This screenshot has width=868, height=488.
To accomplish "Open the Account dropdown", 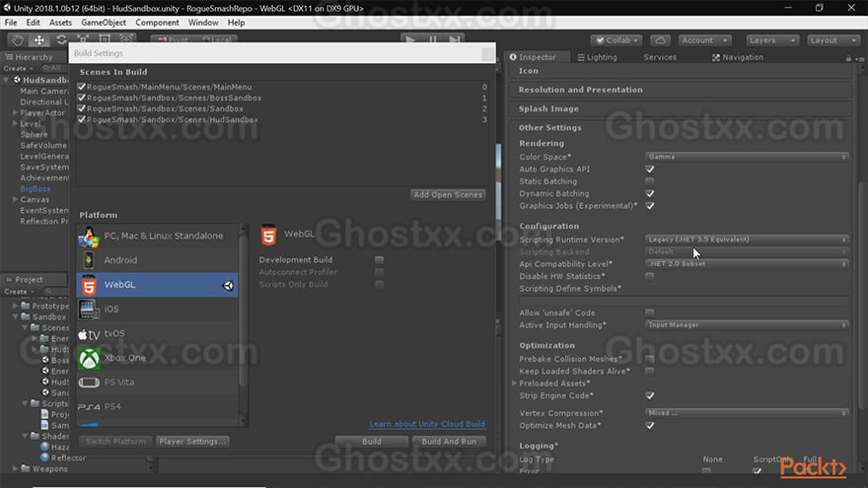I will point(704,40).
